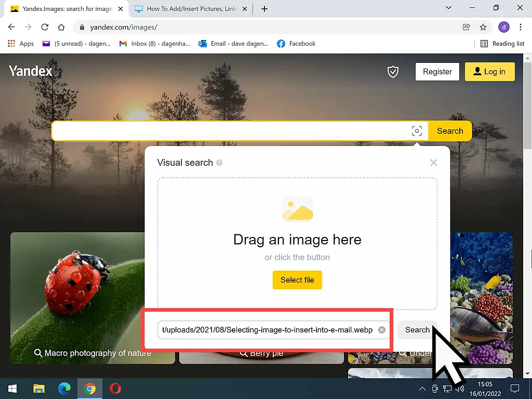Screen dimensions: 532x399
Task: Click the profile avatar in Chrome toolbar
Action: pyautogui.click(x=504, y=27)
